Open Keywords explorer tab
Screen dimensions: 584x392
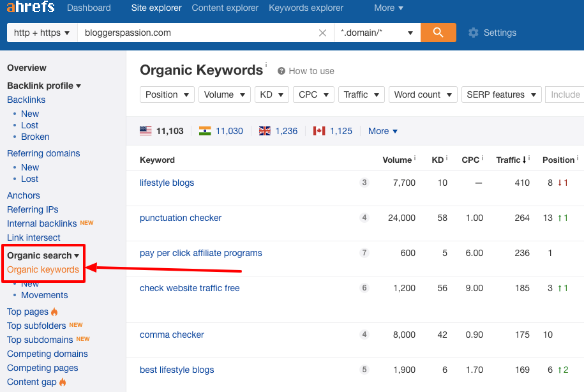coord(306,8)
